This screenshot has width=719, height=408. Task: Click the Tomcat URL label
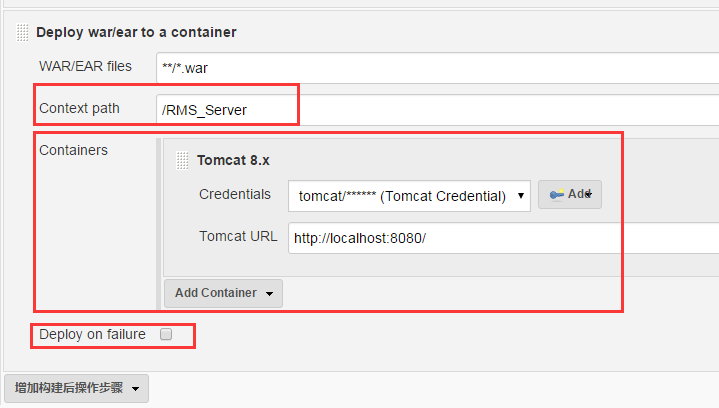tap(238, 237)
